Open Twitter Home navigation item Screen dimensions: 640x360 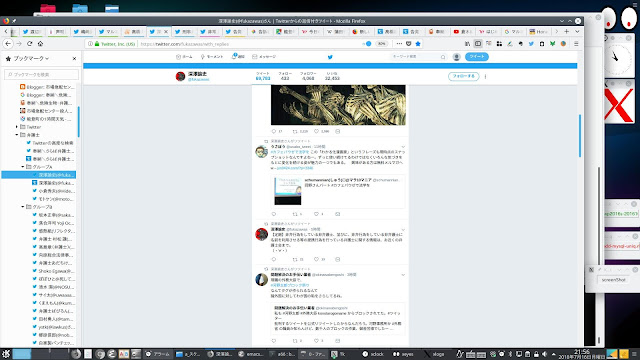(x=184, y=57)
